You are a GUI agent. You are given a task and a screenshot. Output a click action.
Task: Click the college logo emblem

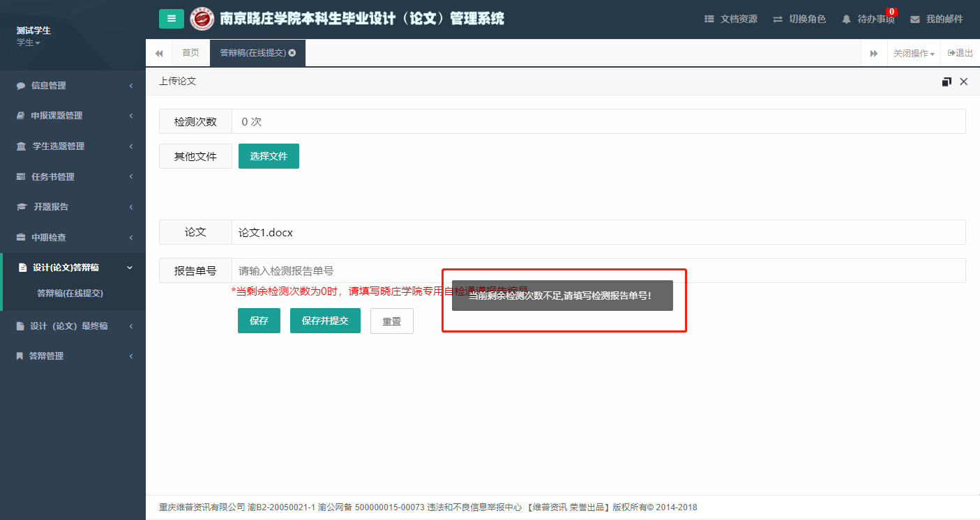pyautogui.click(x=202, y=19)
